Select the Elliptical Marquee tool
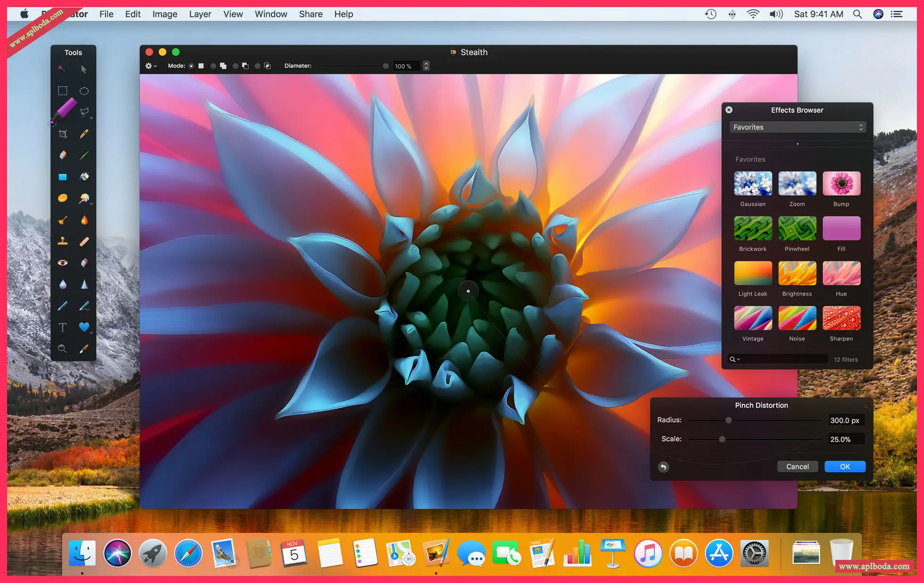 (84, 91)
